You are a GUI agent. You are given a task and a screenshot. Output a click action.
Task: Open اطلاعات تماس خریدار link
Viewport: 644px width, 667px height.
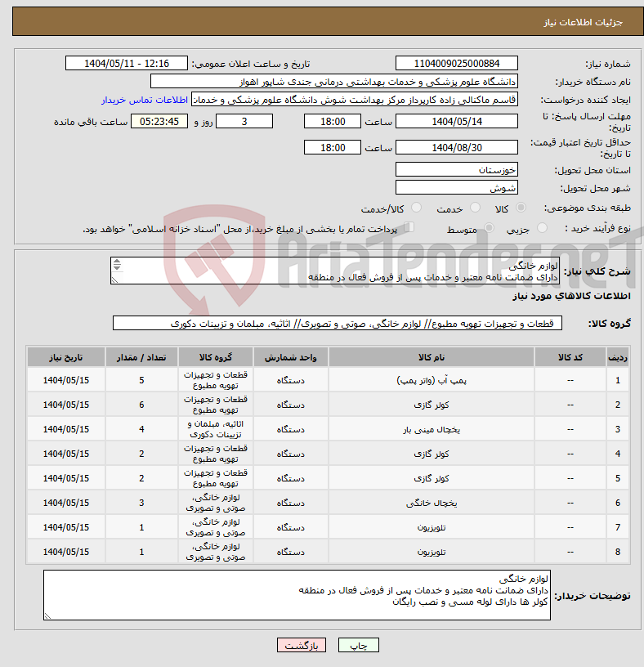[144, 100]
